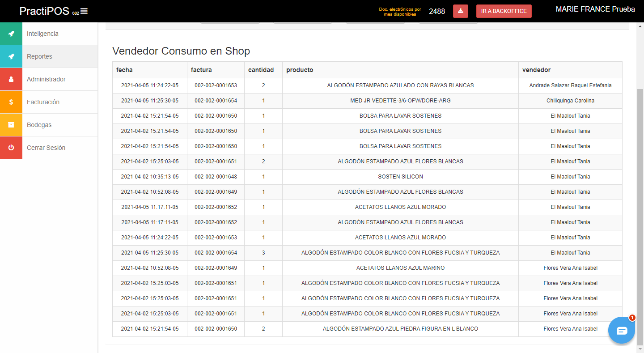This screenshot has height=353, width=644.
Task: Click the yellow Bodegas archive icon
Action: [x=11, y=125]
